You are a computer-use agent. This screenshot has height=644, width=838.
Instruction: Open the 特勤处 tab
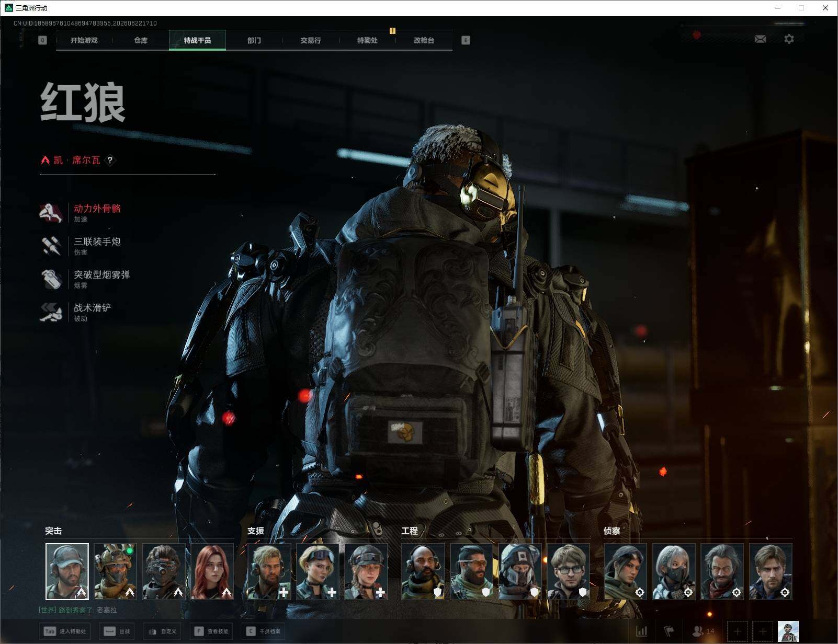pos(367,40)
